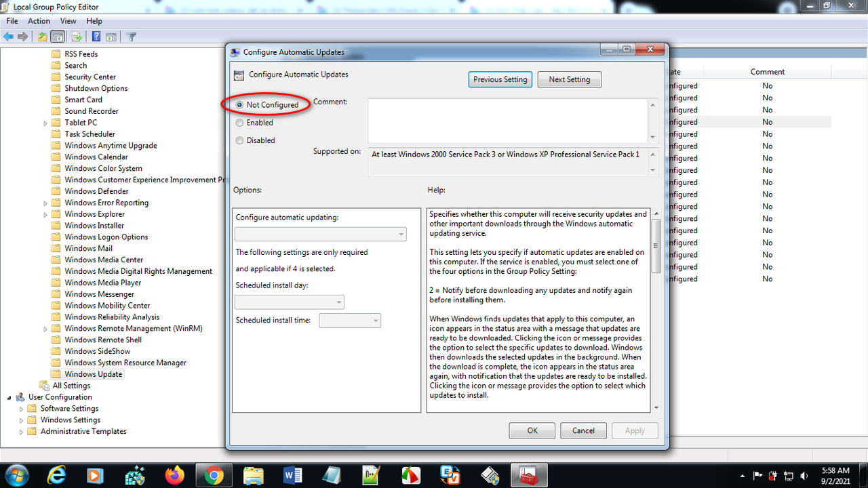The image size is (868, 488).
Task: Select Windows Installer folder in tree
Action: tap(94, 226)
